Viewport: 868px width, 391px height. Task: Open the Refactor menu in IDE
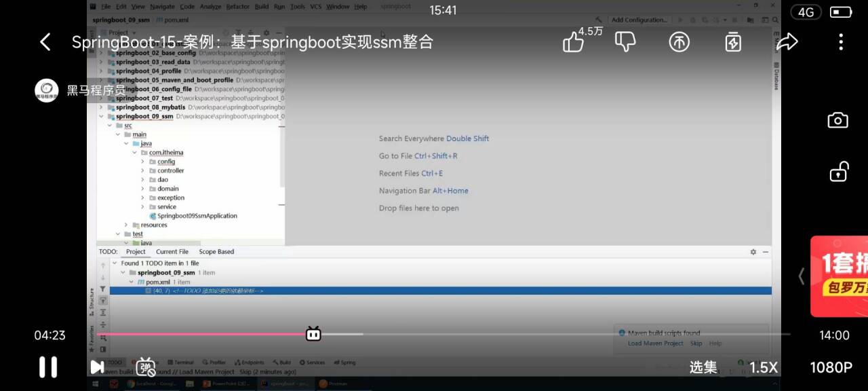(x=237, y=7)
